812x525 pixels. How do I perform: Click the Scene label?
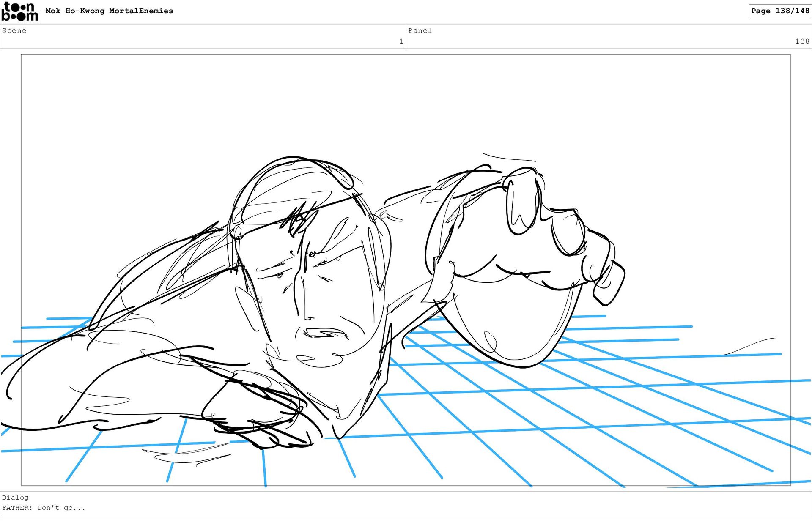14,30
